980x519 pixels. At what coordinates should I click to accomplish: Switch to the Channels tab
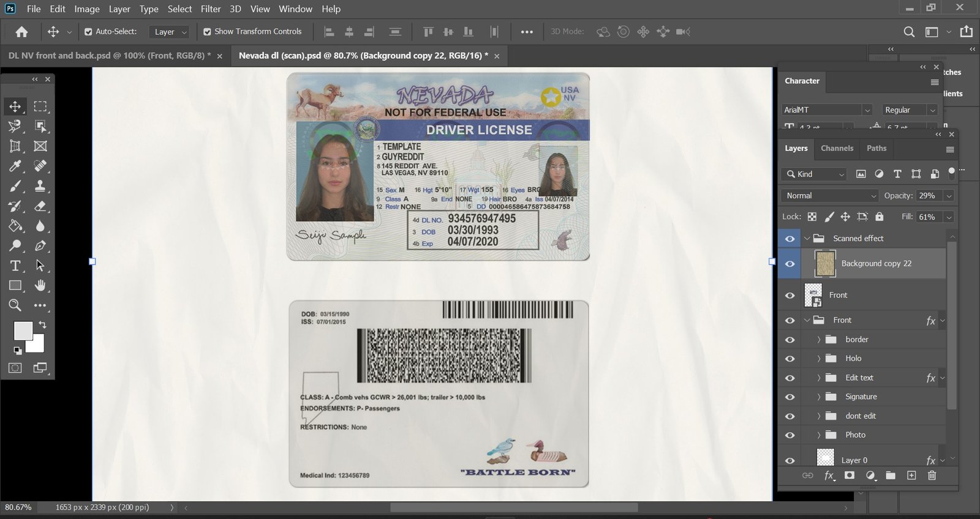click(x=837, y=148)
